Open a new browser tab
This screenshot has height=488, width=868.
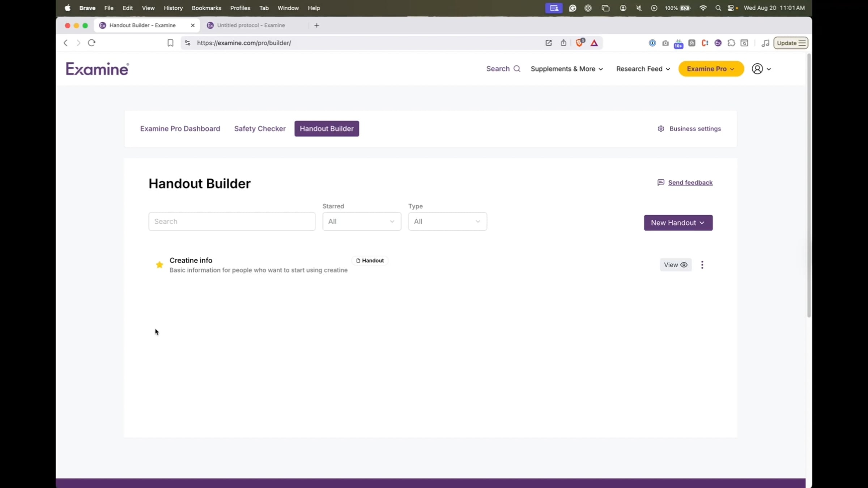[316, 25]
